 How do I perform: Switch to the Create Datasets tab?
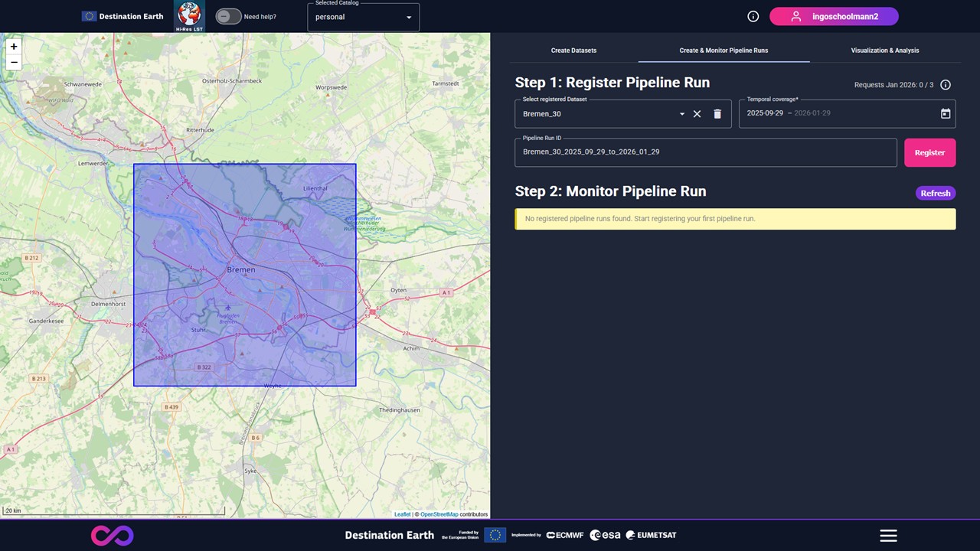pos(573,51)
